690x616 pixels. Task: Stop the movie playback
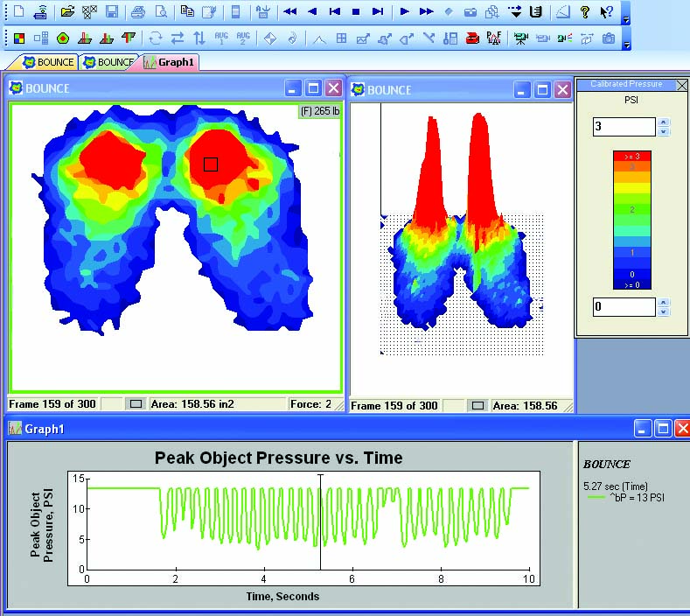356,12
